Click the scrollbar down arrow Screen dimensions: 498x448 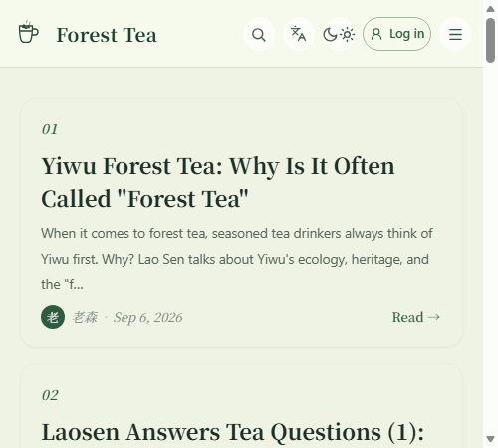[x=490, y=439]
